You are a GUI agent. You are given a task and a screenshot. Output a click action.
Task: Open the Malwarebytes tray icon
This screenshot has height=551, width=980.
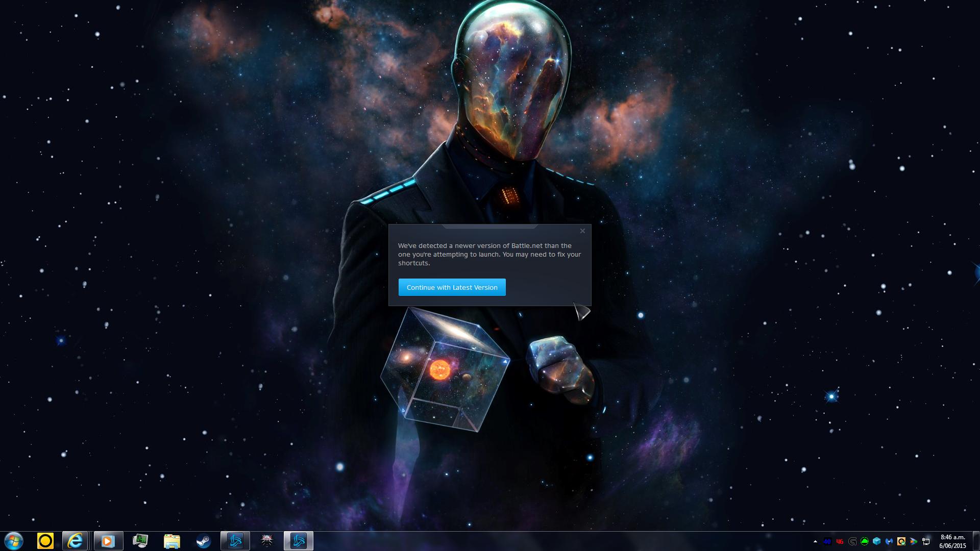pos(889,541)
